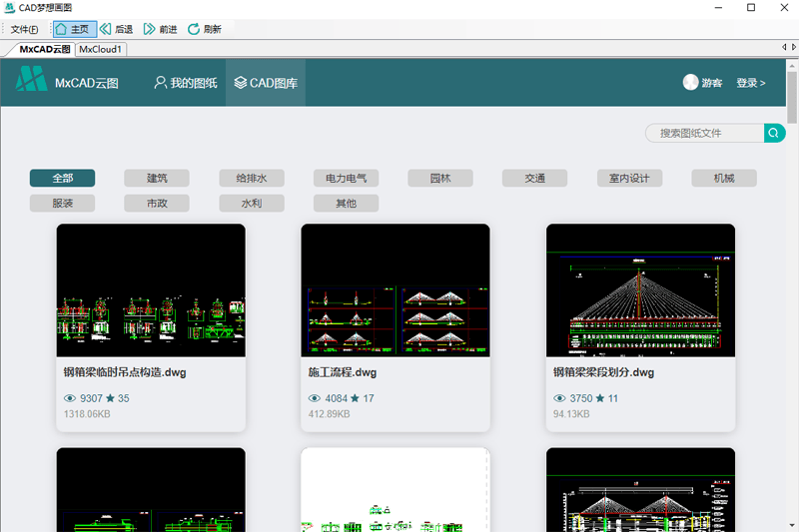Select the 室内设计 category filter
The height and width of the screenshot is (532, 799).
(x=629, y=179)
